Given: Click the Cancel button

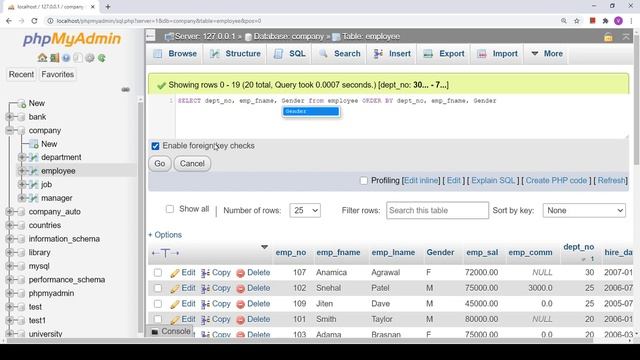Looking at the screenshot, I should coord(192,164).
